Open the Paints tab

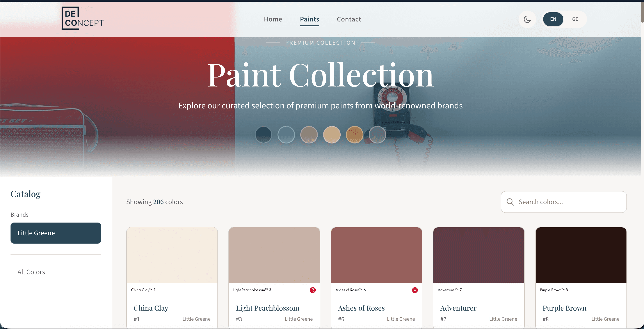pos(309,19)
